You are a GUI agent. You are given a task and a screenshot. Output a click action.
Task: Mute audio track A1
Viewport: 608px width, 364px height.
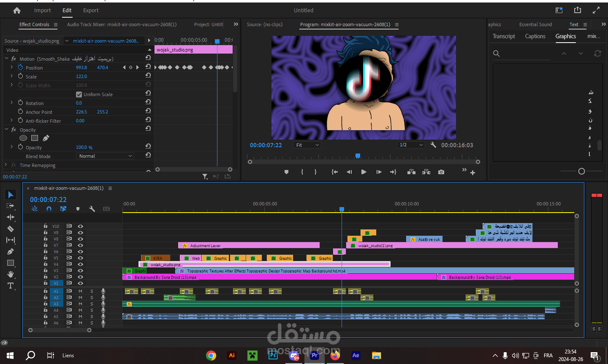(x=80, y=291)
